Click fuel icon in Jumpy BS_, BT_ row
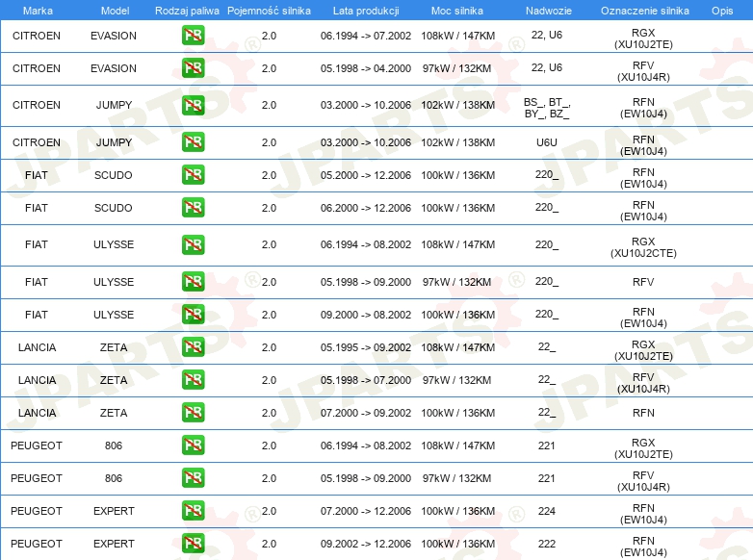 (193, 105)
